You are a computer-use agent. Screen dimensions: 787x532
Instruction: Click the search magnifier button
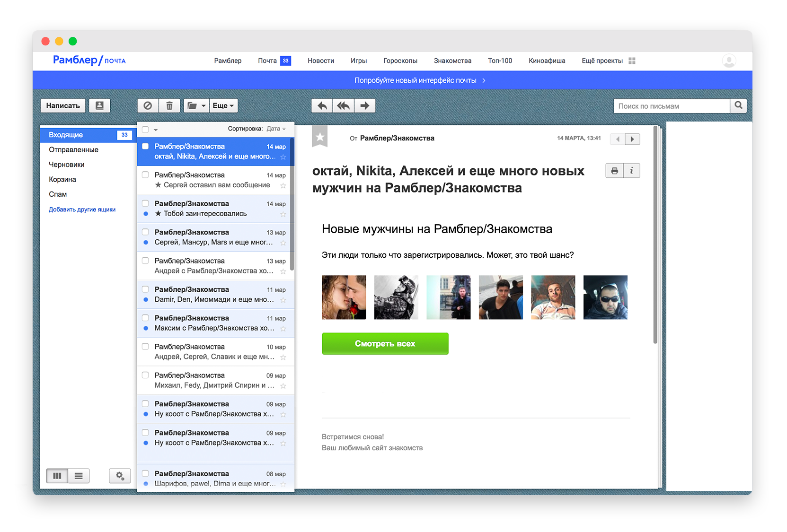pyautogui.click(x=738, y=105)
